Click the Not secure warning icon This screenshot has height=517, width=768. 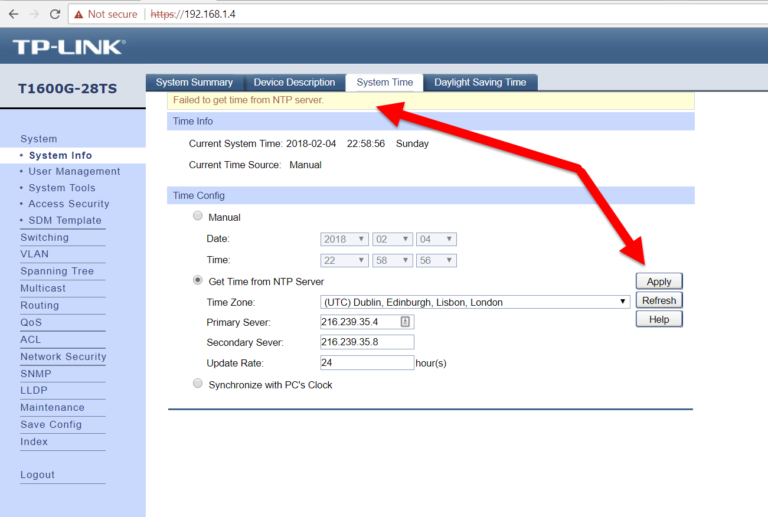click(x=78, y=14)
